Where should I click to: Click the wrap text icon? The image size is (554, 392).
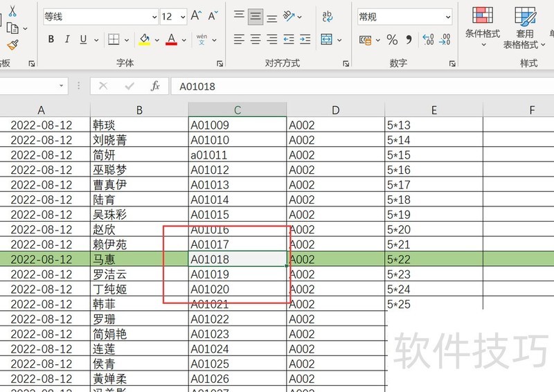(x=327, y=16)
